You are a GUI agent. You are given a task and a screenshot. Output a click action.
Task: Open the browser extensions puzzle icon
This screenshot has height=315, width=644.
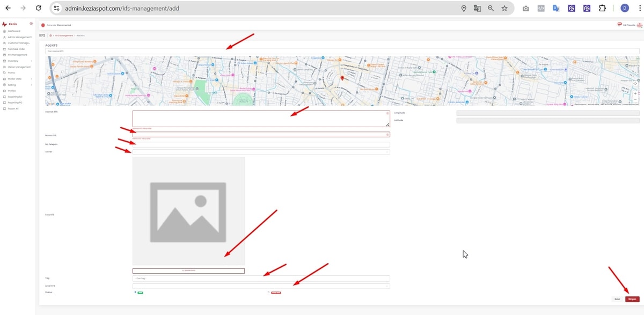coord(603,9)
